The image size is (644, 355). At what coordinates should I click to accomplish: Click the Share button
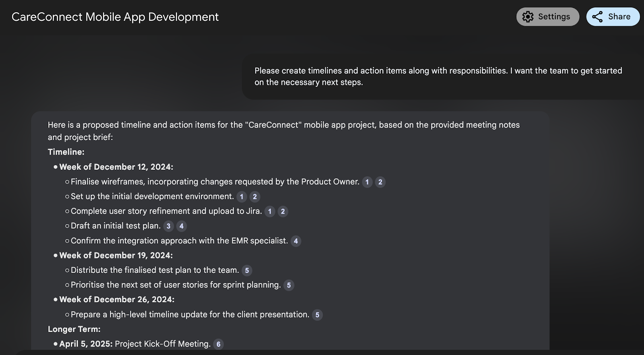coord(613,17)
